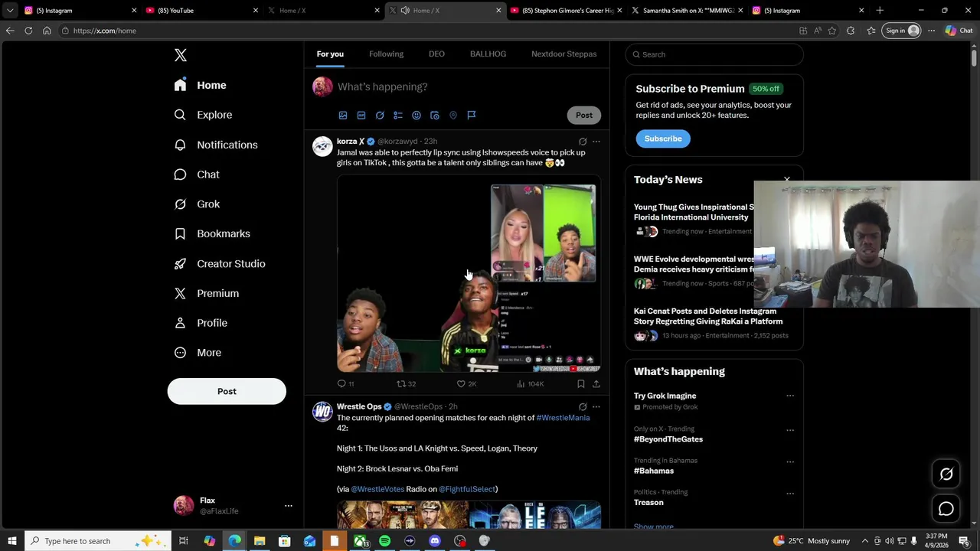Open the @WrestleVotes mention link
The height and width of the screenshot is (551, 980).
[x=377, y=489]
